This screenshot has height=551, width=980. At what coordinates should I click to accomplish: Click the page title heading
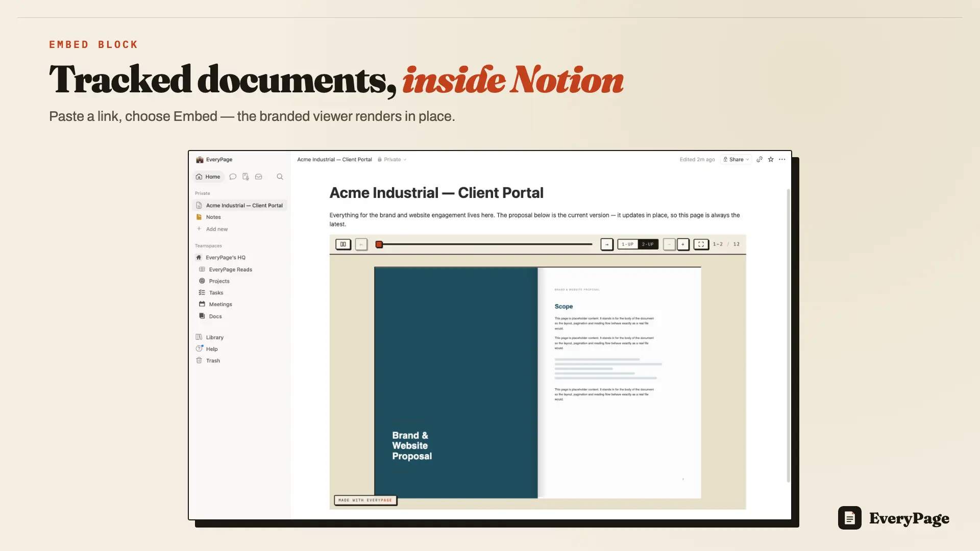point(436,193)
